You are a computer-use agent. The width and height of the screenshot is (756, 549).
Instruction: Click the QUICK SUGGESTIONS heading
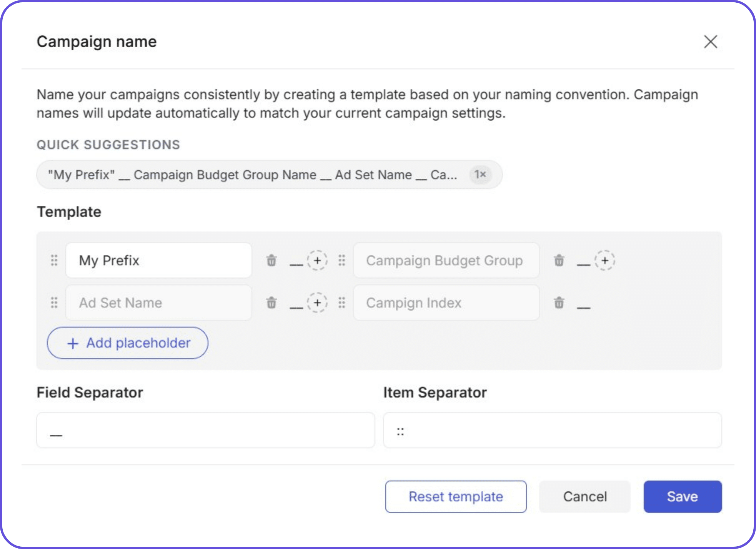tap(108, 145)
